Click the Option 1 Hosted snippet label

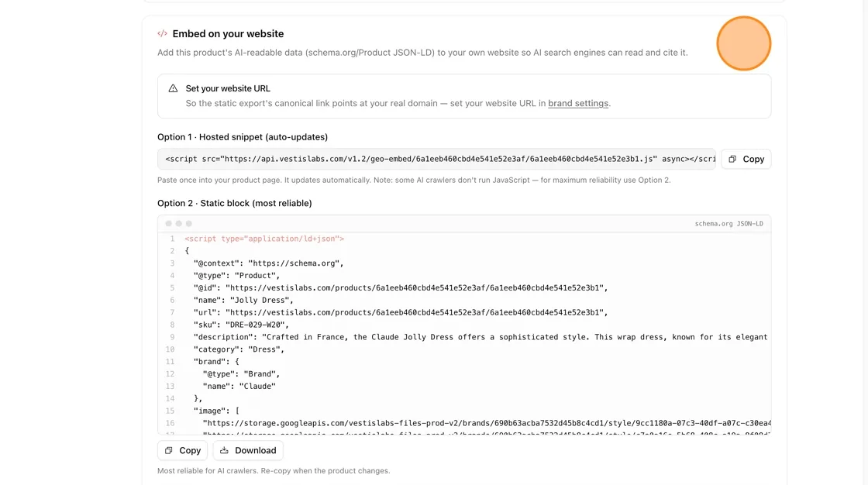243,137
